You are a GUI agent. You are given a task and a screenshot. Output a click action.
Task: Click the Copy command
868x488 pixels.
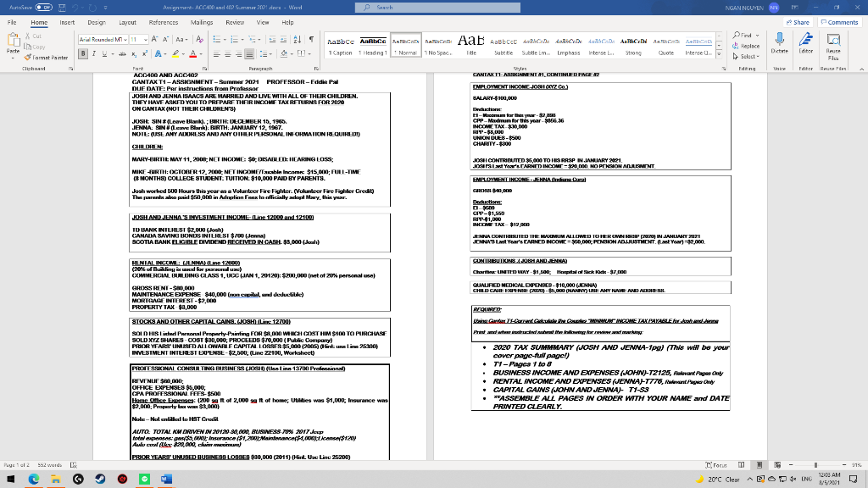click(x=34, y=47)
